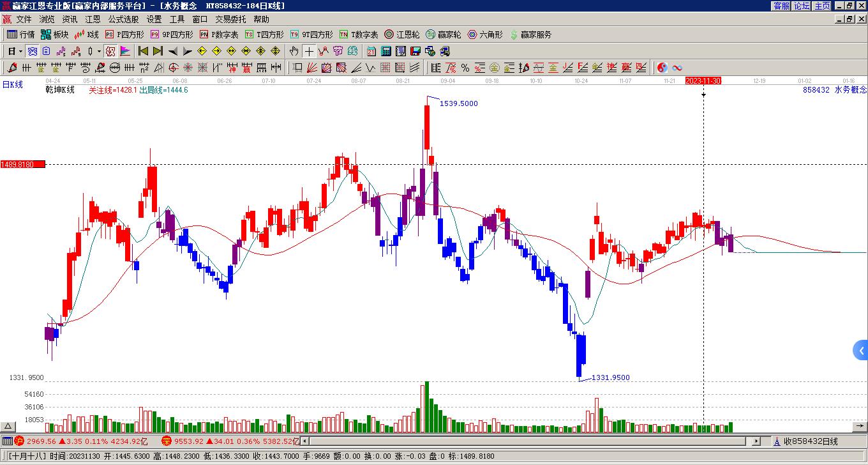Screen dimensions: 868x465
Task: Open the 资讯 menu
Action: click(70, 20)
